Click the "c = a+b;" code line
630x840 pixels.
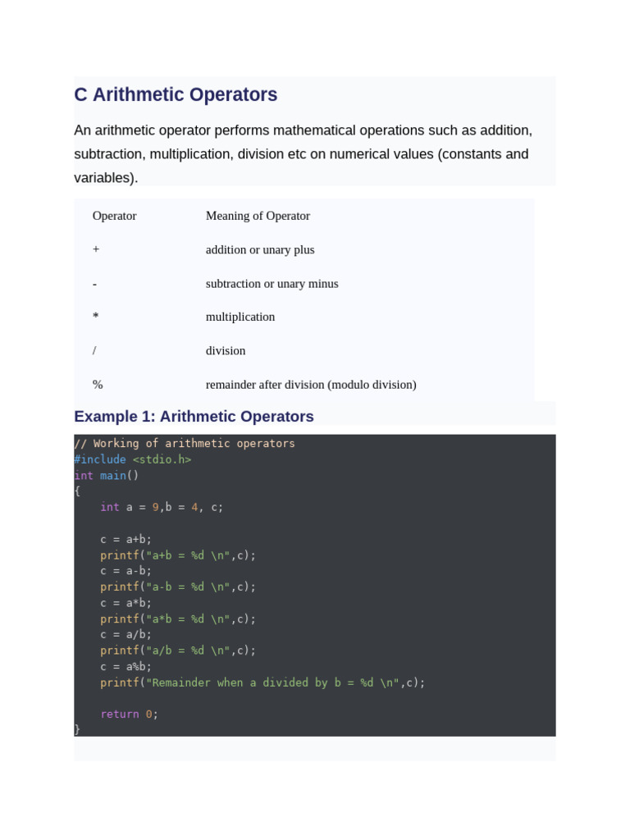coord(126,540)
